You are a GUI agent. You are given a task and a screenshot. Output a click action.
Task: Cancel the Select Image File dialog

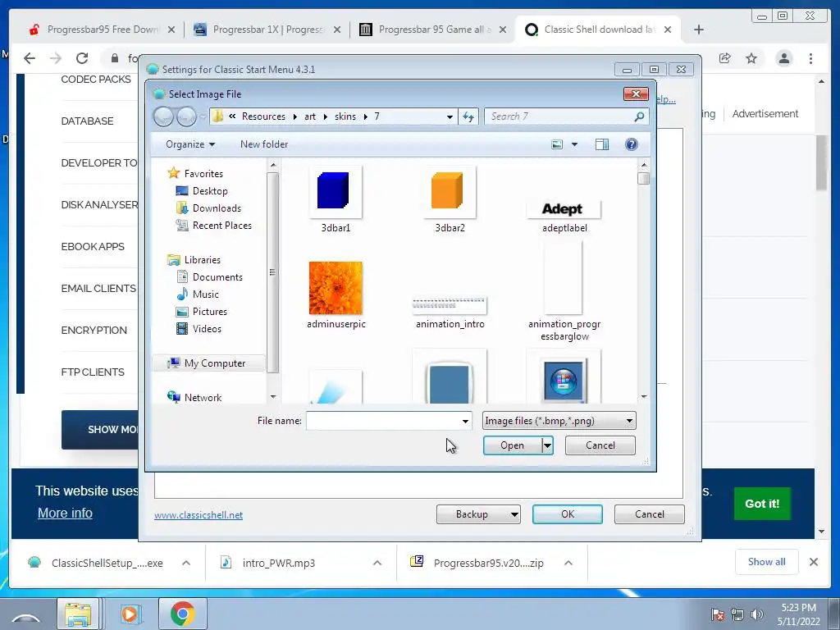click(600, 445)
